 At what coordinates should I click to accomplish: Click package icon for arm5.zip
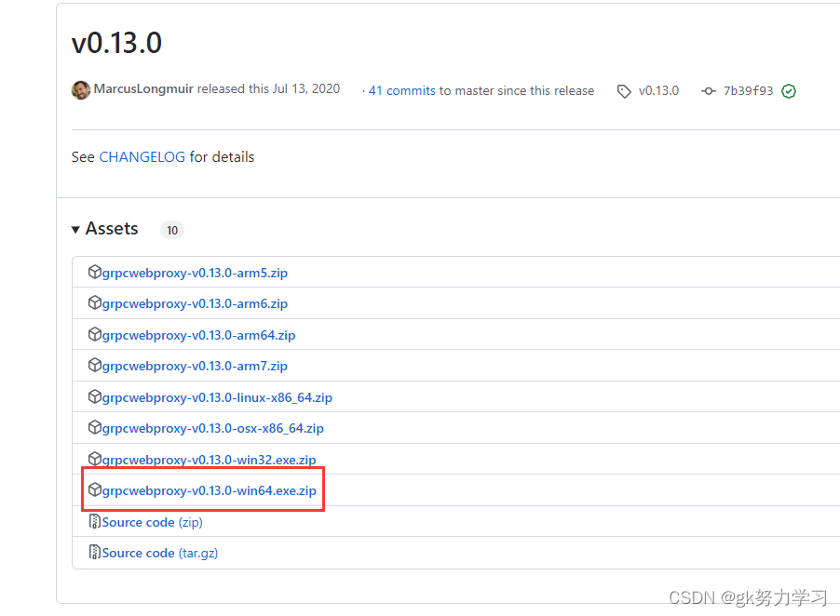pyautogui.click(x=94, y=272)
